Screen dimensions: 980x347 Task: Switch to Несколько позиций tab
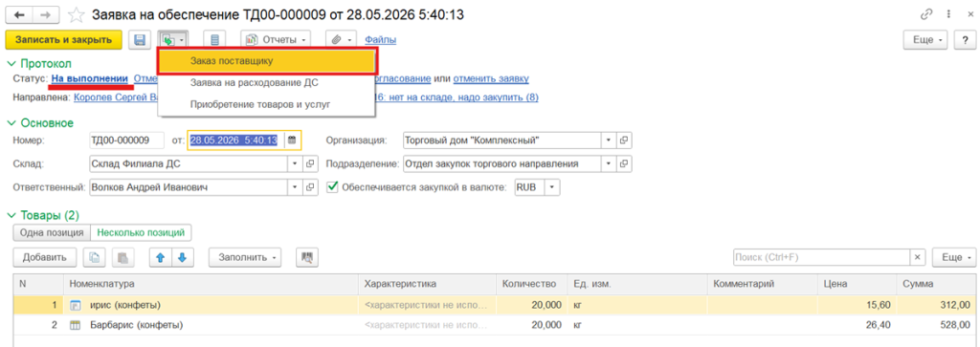(x=141, y=233)
